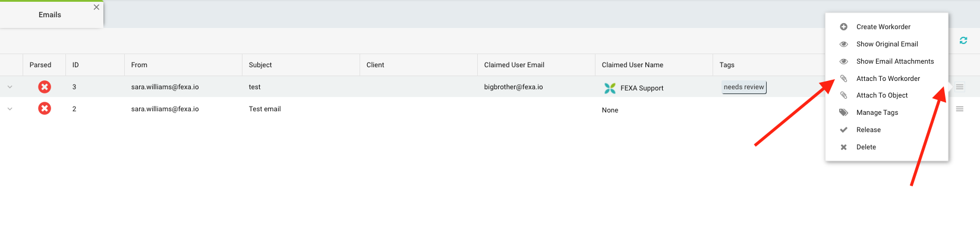Image resolution: width=980 pixels, height=241 pixels.
Task: Select Show Email Attachments option
Action: tap(894, 61)
